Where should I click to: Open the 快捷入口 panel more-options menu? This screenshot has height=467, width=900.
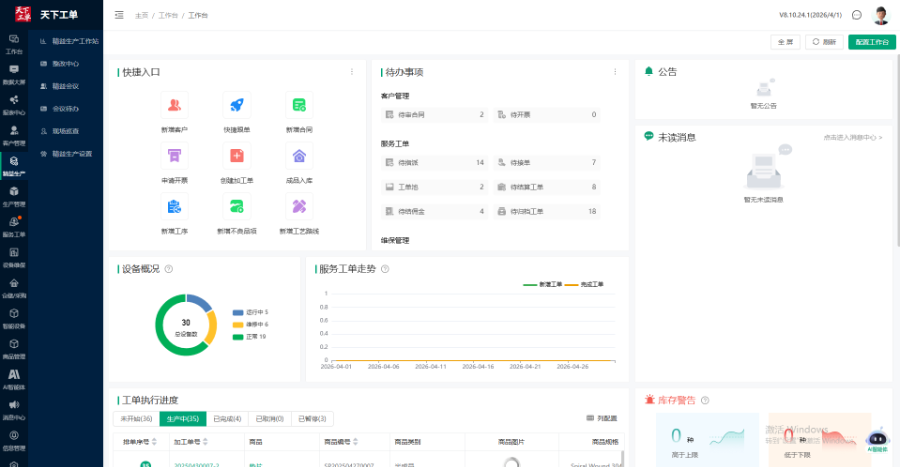pyautogui.click(x=351, y=72)
